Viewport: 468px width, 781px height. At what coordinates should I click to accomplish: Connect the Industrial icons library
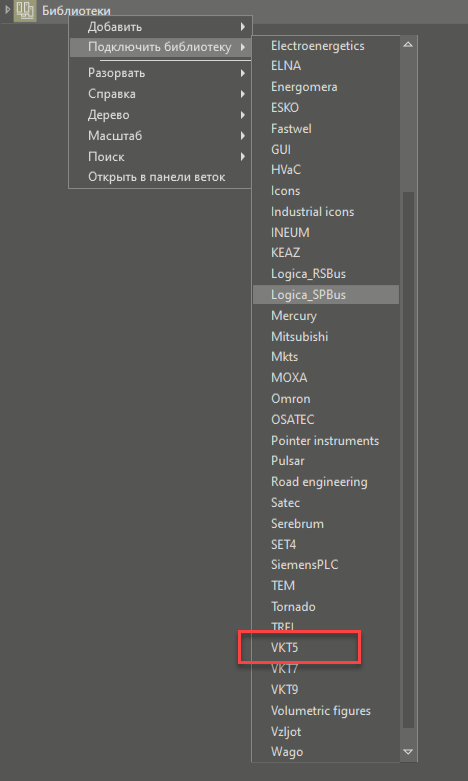(326, 212)
